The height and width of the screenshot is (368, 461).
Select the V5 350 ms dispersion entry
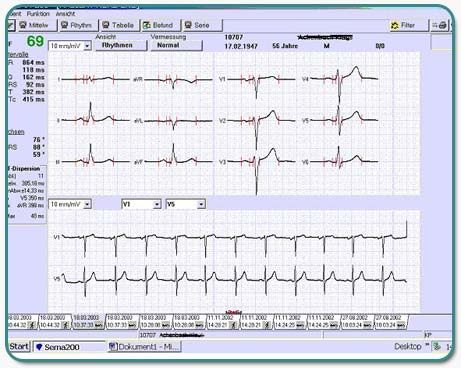[33, 198]
